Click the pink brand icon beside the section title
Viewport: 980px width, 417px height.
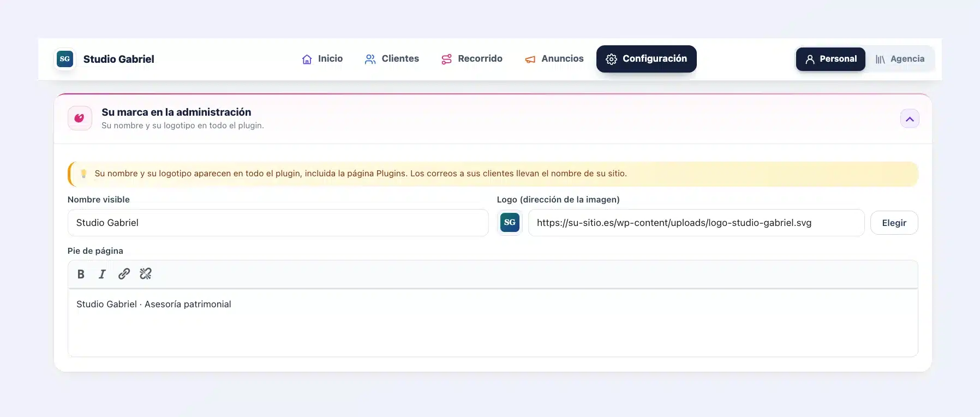tap(80, 118)
